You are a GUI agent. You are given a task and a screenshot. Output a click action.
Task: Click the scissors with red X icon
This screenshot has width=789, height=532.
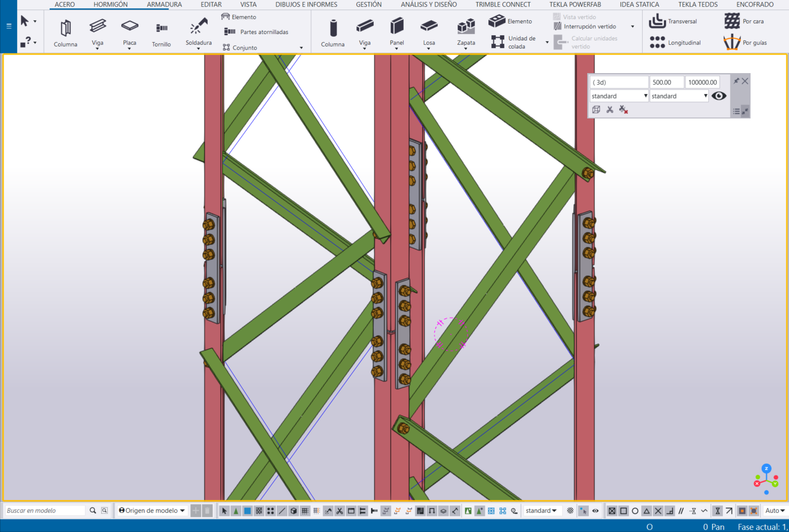(x=624, y=109)
